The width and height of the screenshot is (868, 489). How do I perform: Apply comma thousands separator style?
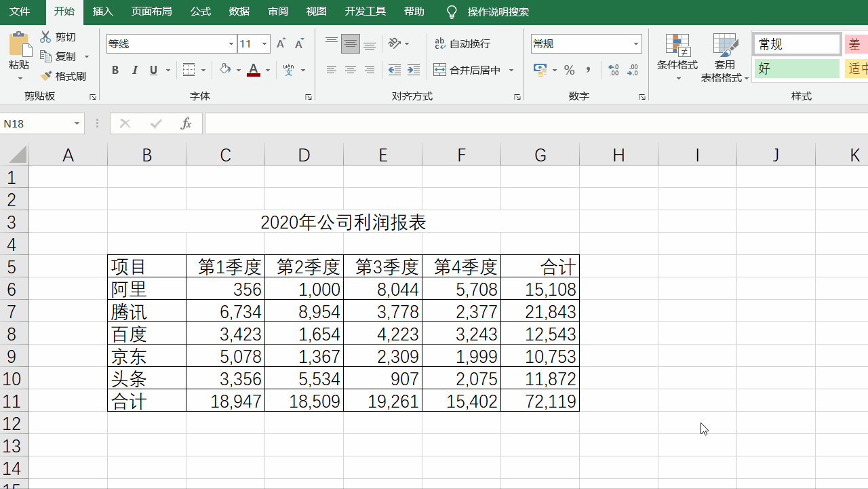click(588, 70)
